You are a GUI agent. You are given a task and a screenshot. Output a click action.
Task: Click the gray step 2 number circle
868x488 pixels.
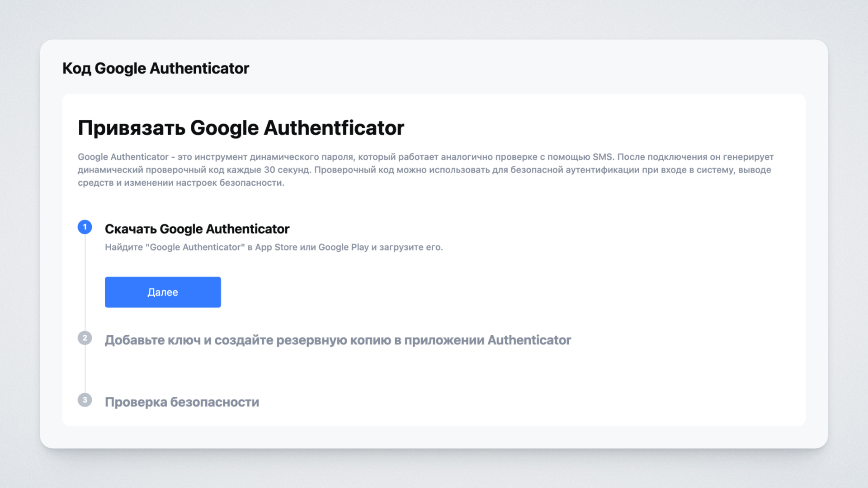click(85, 338)
